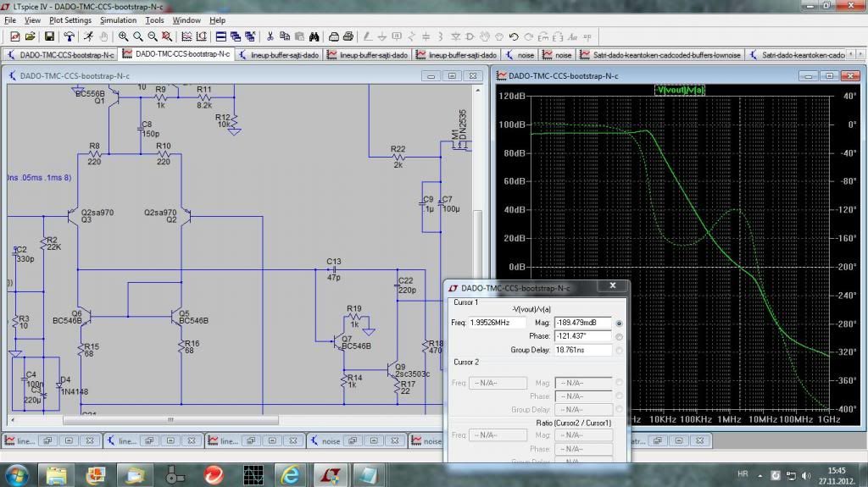Click the Zoom Out magnifier icon
868x487 pixels.
(x=153, y=36)
